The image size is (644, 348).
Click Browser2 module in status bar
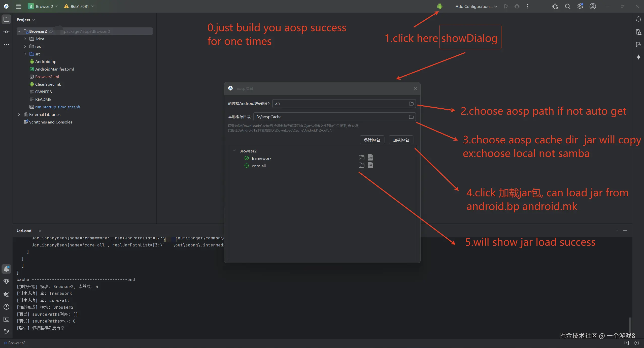click(15, 343)
